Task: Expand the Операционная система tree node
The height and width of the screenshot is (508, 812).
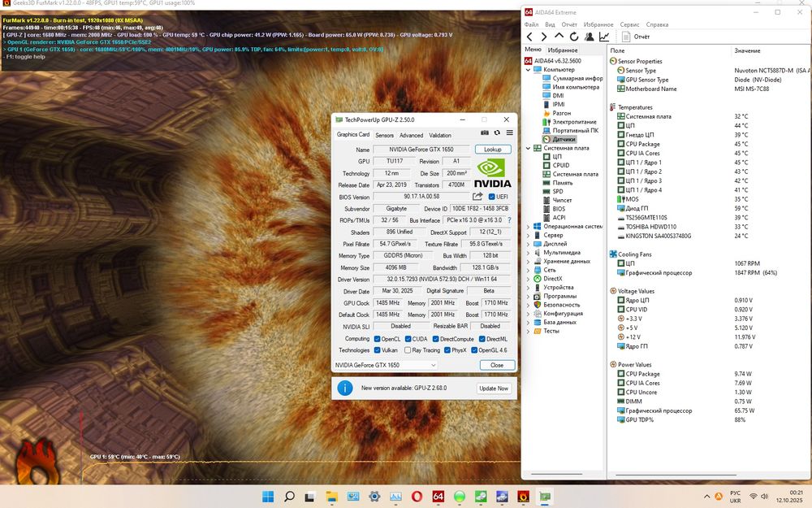Action: tap(528, 227)
